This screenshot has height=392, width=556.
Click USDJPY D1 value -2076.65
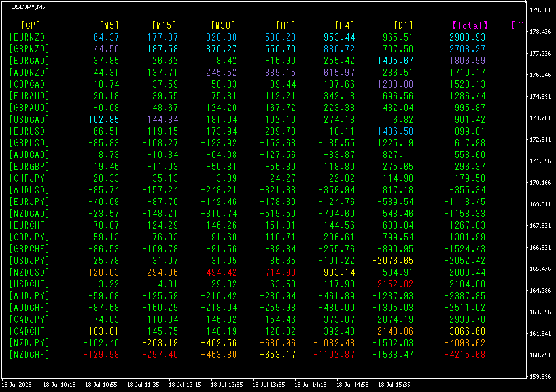tap(393, 261)
